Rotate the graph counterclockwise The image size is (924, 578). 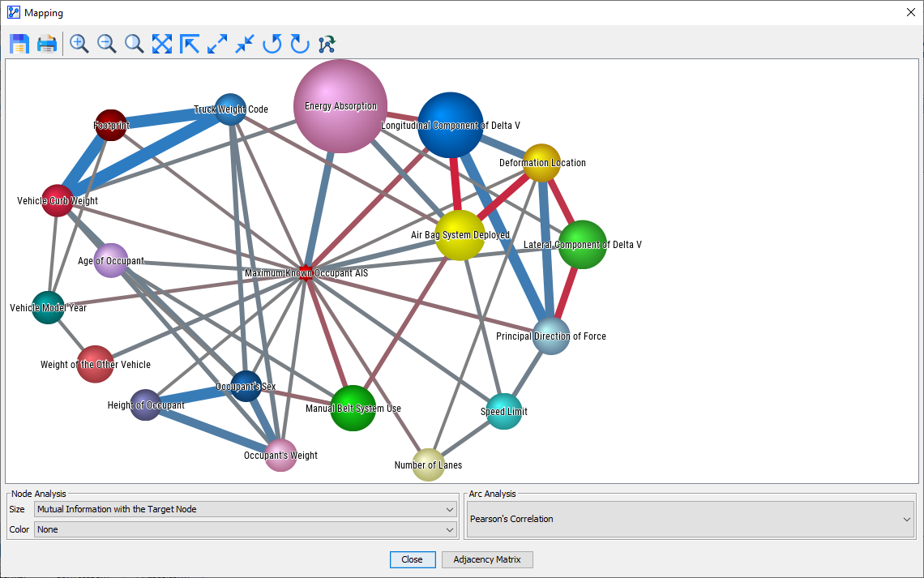tap(272, 44)
